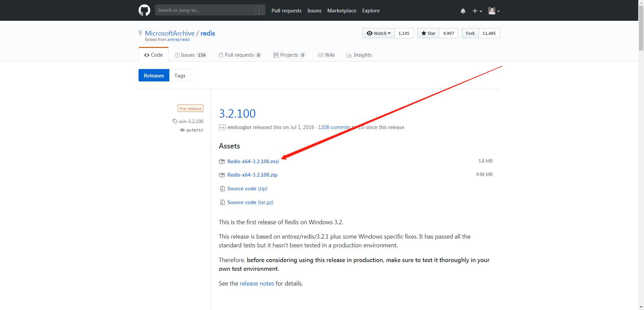Open the enricogior author link
Image resolution: width=644 pixels, height=310 pixels.
pyautogui.click(x=239, y=127)
